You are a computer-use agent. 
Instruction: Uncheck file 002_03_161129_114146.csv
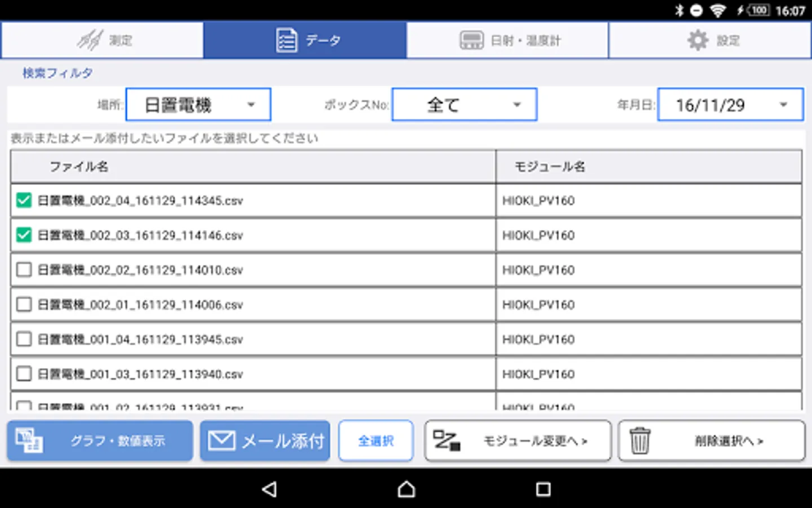coord(24,235)
